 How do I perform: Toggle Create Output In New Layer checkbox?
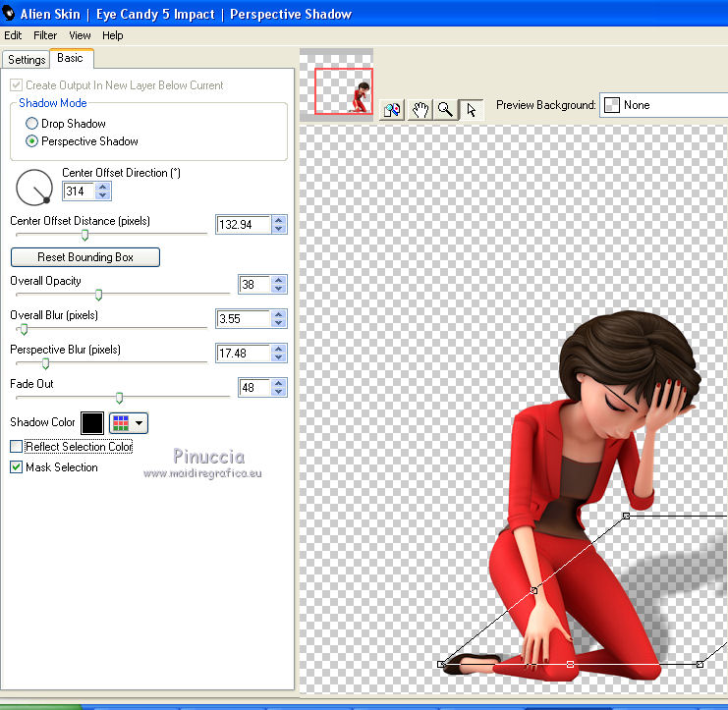[x=17, y=84]
